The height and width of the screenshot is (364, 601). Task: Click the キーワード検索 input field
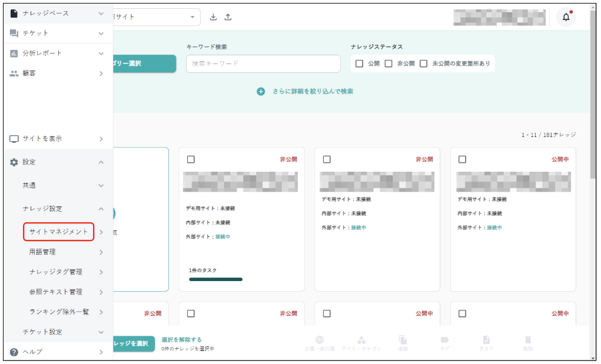263,64
